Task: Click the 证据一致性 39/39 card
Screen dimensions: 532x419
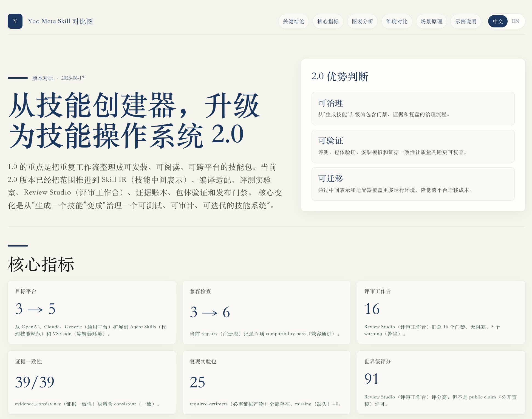Action: [92, 383]
